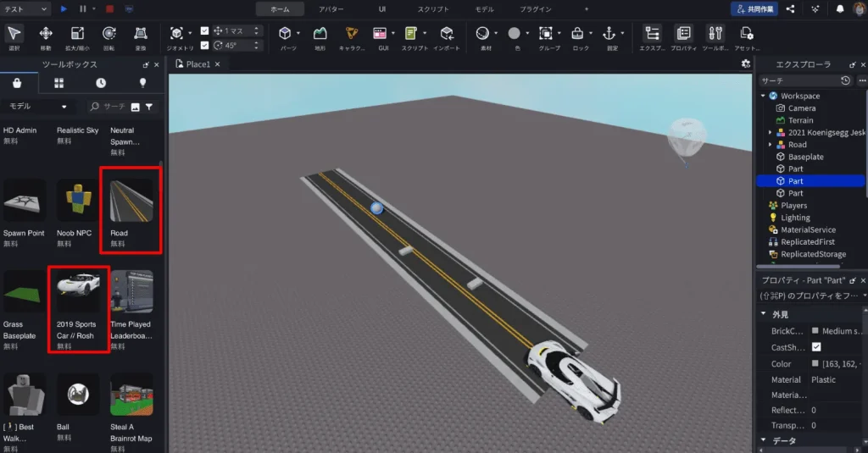Switch to the スクリプト ribbon tab
The image size is (868, 453).
[x=433, y=9]
